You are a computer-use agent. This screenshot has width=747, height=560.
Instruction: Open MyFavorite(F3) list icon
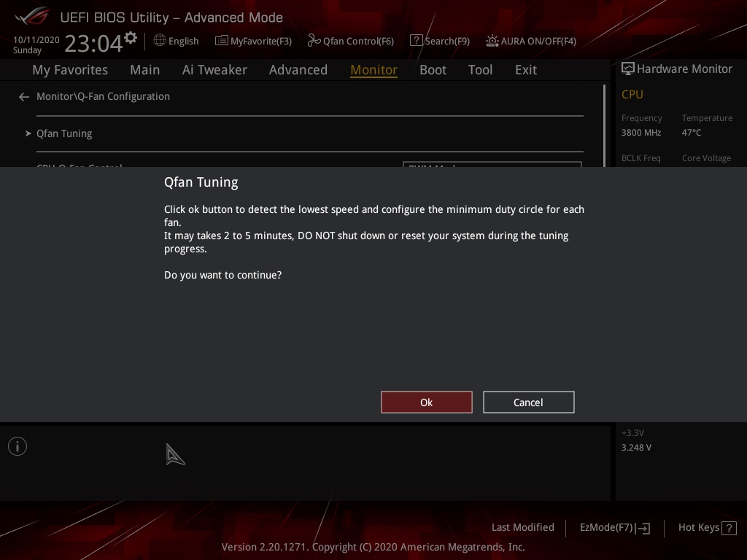tap(222, 41)
